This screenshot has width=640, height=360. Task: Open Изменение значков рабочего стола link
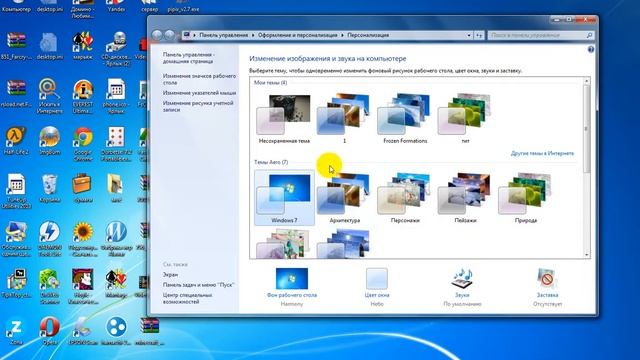point(199,79)
